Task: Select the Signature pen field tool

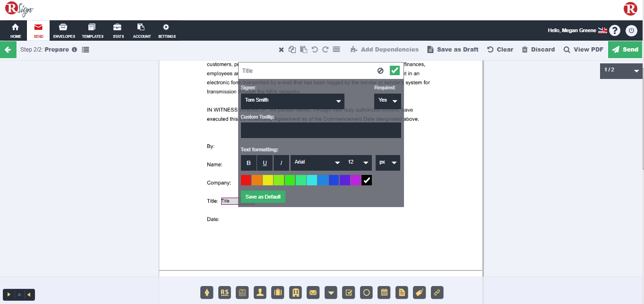Action: [206, 293]
